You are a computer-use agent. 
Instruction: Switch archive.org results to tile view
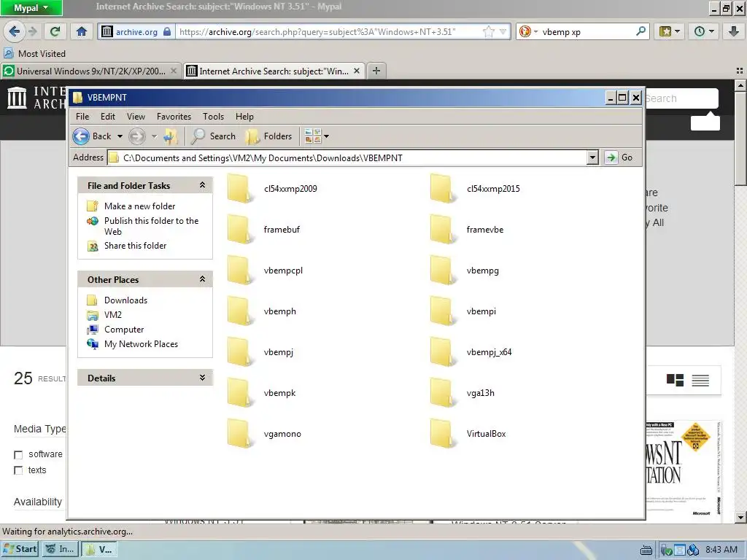pyautogui.click(x=675, y=380)
